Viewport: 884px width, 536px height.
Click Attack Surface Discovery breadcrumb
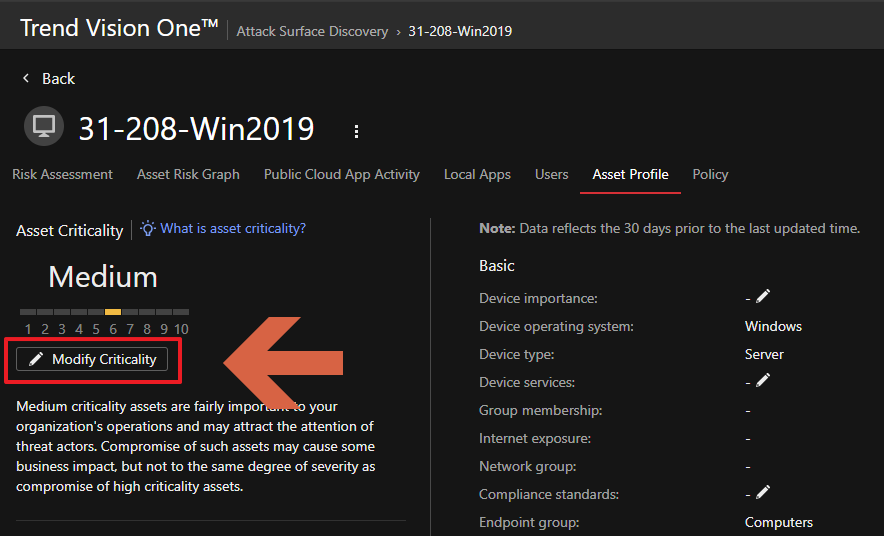coord(312,31)
